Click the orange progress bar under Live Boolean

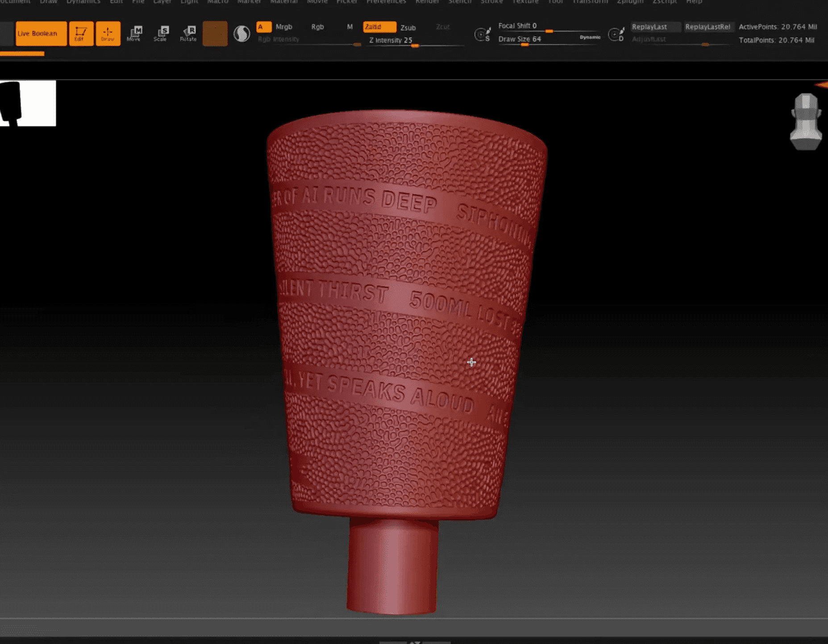22,54
